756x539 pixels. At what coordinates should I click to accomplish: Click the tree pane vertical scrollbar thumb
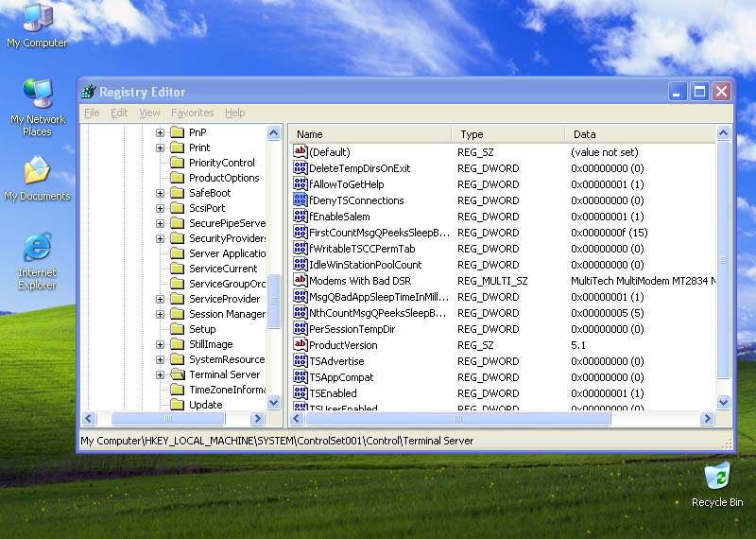[273, 301]
